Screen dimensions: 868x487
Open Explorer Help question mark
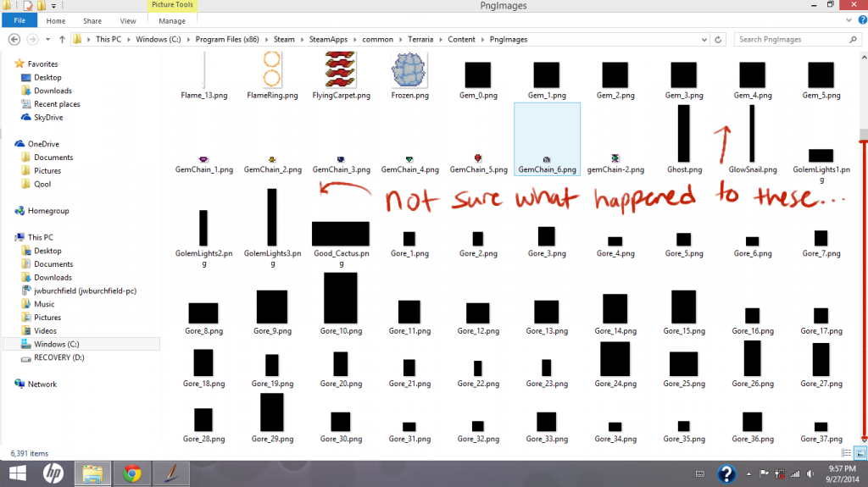pyautogui.click(x=862, y=20)
